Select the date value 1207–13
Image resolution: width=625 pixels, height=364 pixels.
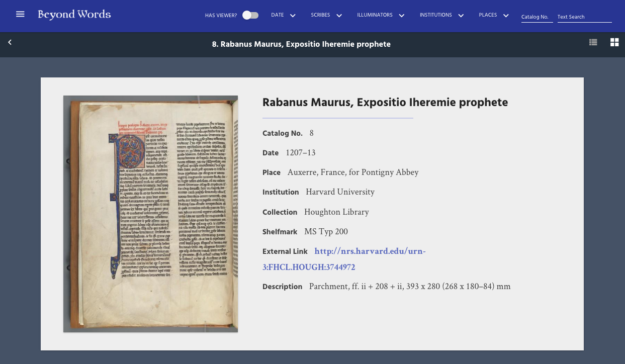coord(301,152)
